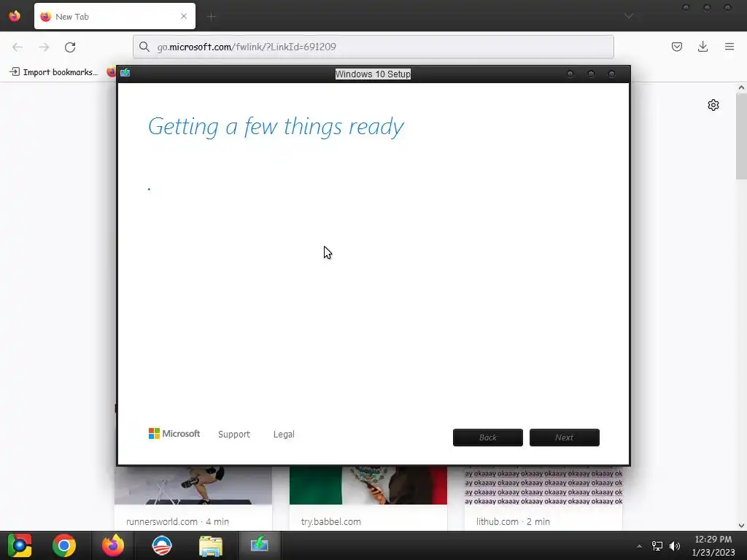Click Import bookmarks in bookmarks toolbar
The height and width of the screenshot is (560, 747).
tap(54, 72)
